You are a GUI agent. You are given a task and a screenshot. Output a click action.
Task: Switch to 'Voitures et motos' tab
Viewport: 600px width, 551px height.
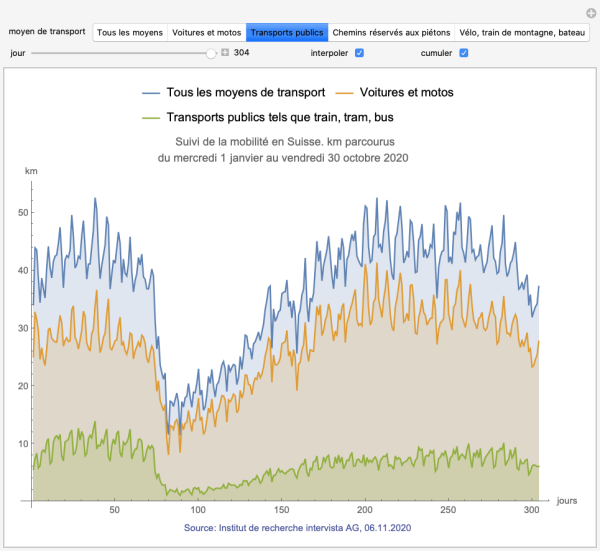point(206,32)
